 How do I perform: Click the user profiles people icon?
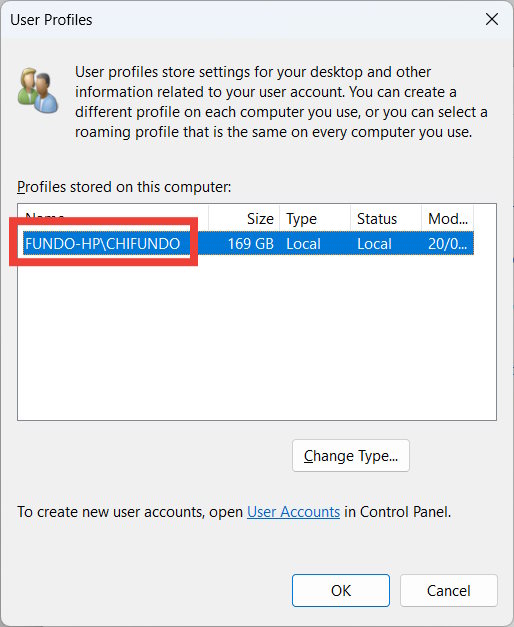(x=38, y=91)
